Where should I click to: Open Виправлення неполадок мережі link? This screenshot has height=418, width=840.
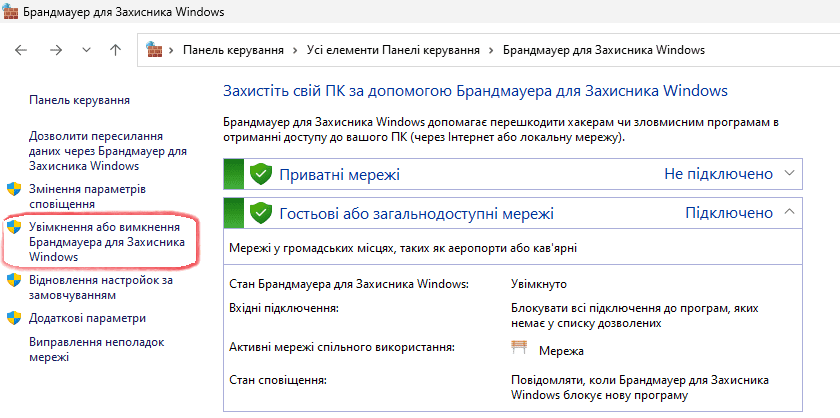pos(96,349)
